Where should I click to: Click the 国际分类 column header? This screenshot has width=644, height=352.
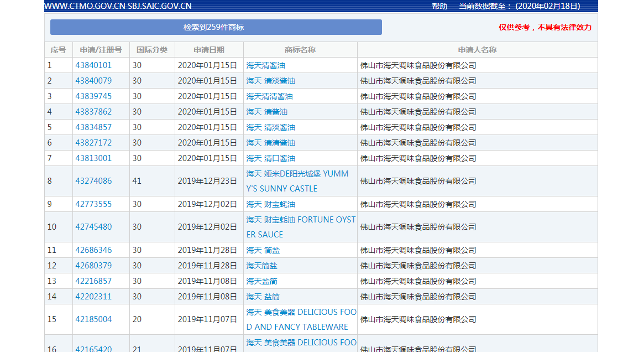[x=151, y=49]
